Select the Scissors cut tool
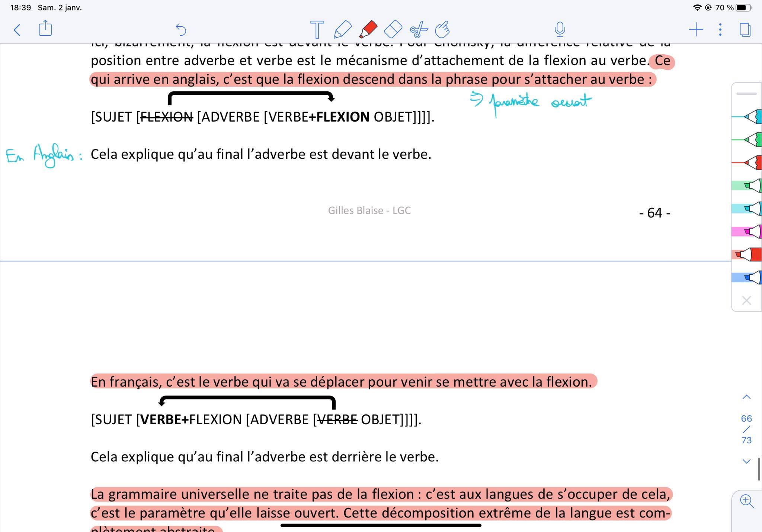 (419, 30)
